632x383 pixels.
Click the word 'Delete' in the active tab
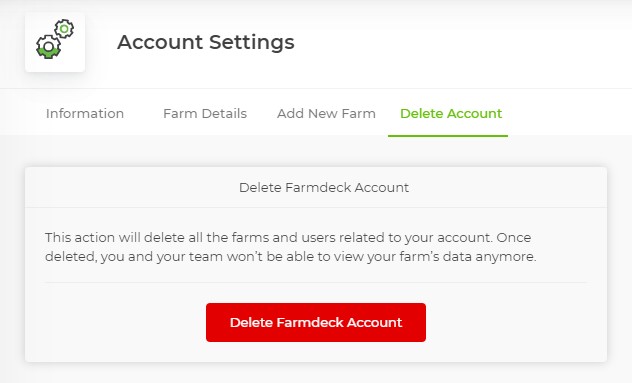(422, 114)
